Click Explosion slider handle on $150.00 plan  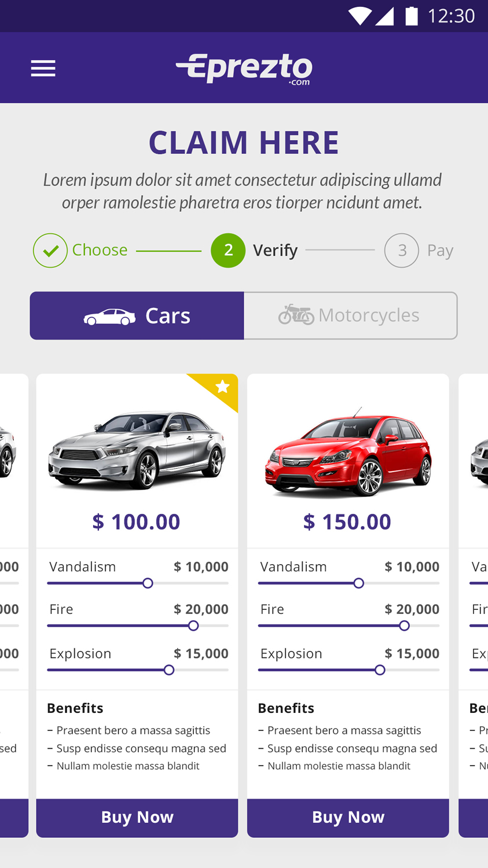[380, 670]
